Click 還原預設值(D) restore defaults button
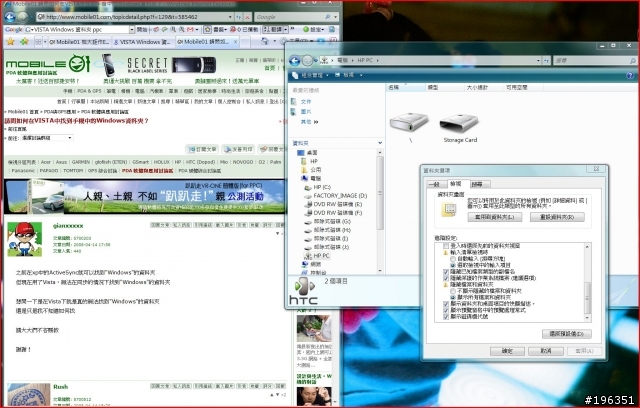Image resolution: width=640 pixels, height=408 pixels. click(x=567, y=334)
